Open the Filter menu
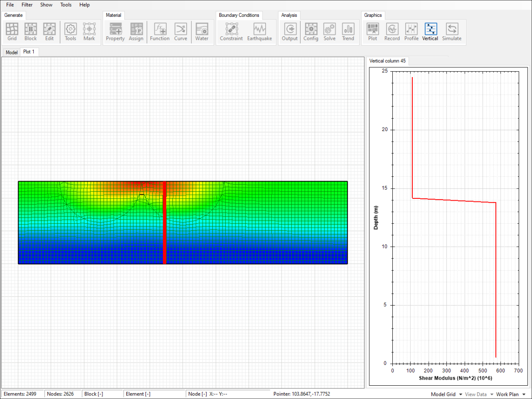The image size is (532, 399). [x=27, y=5]
